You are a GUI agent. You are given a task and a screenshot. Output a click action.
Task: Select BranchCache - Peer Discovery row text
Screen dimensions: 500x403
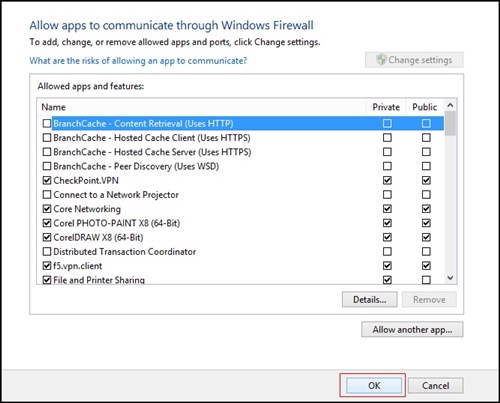coord(136,166)
